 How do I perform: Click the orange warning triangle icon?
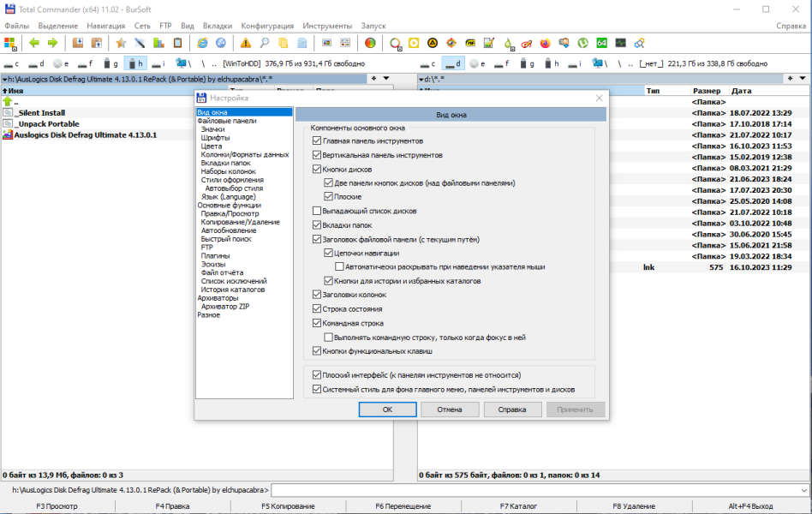[x=246, y=43]
